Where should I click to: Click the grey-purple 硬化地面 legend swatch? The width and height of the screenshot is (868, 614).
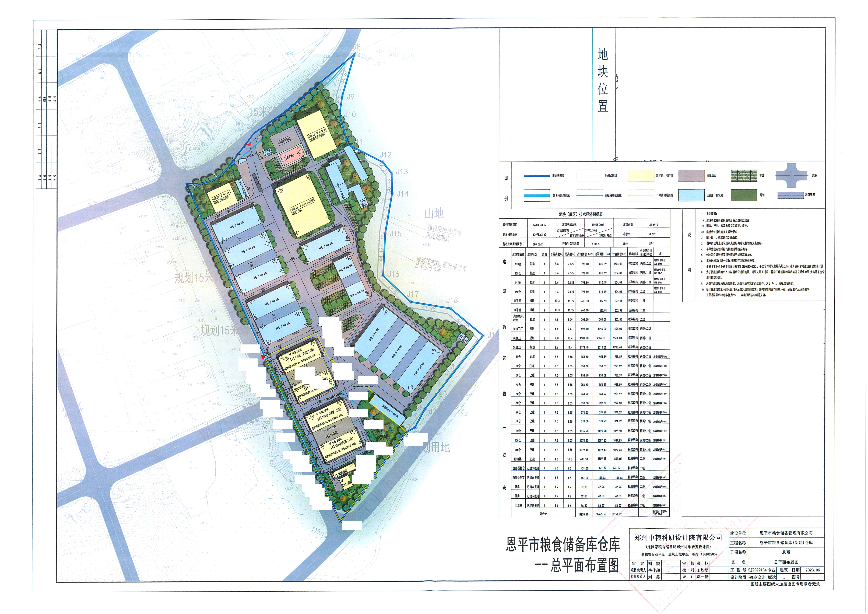(691, 176)
